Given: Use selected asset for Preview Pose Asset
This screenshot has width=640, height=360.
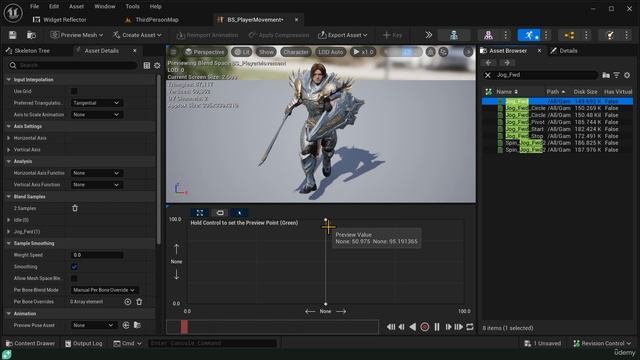Looking at the screenshot, I should click(126, 325).
